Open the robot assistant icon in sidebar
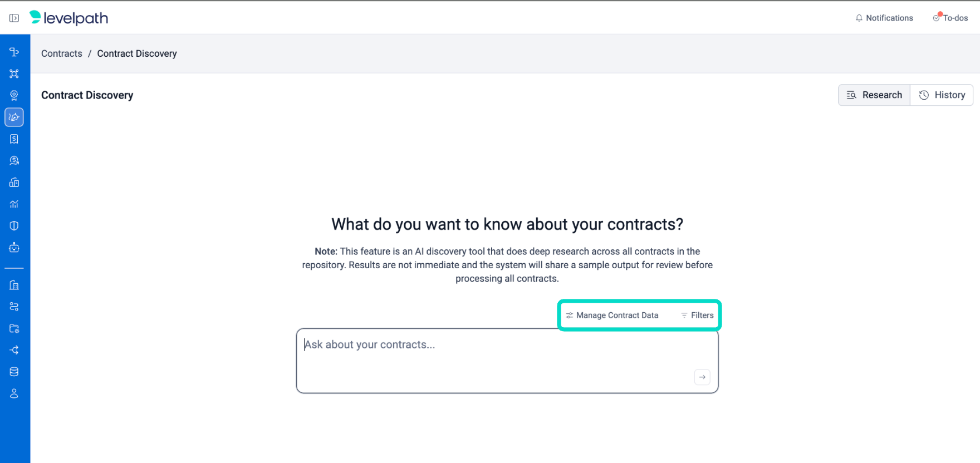This screenshot has width=980, height=463. point(14,247)
